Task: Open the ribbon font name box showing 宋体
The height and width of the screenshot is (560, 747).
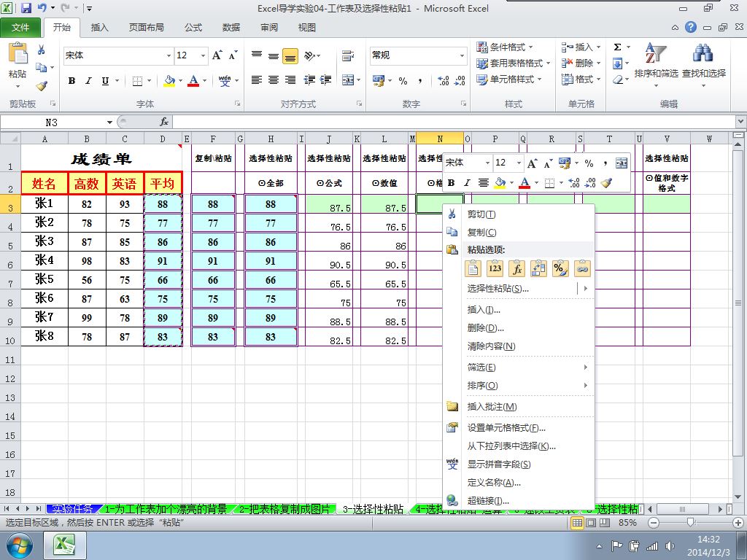Action: click(x=117, y=55)
